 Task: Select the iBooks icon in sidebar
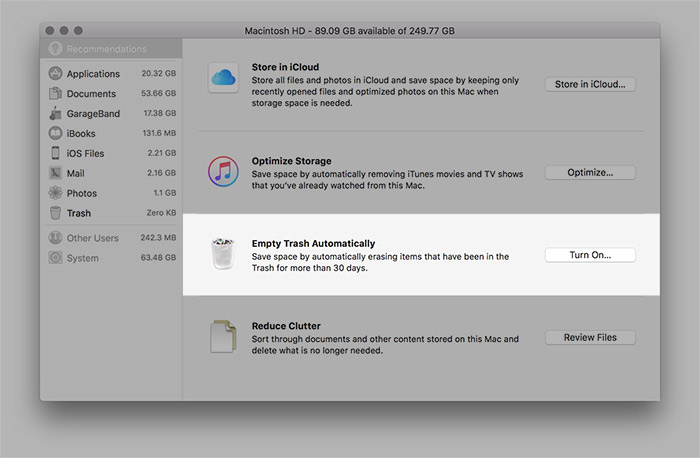(56, 134)
